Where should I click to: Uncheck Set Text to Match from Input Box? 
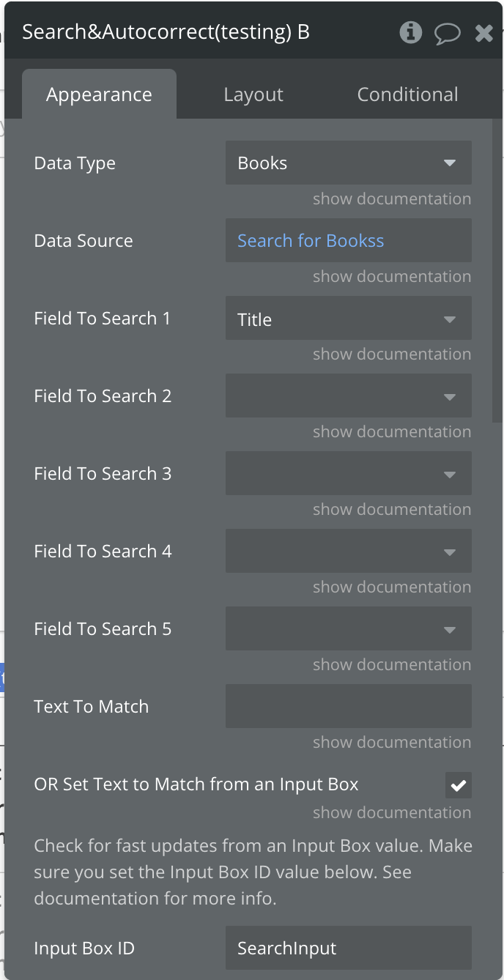tap(459, 785)
